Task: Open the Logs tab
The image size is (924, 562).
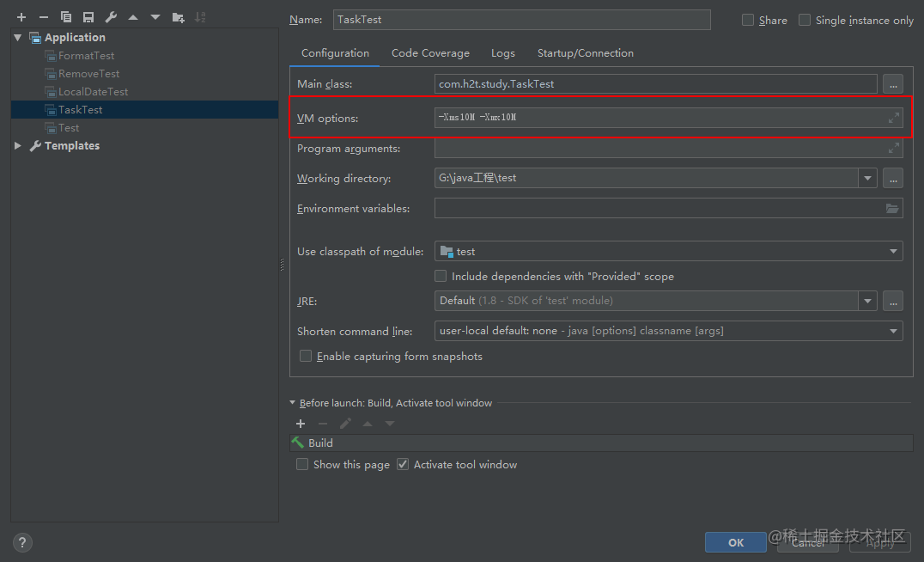Action: pos(502,53)
